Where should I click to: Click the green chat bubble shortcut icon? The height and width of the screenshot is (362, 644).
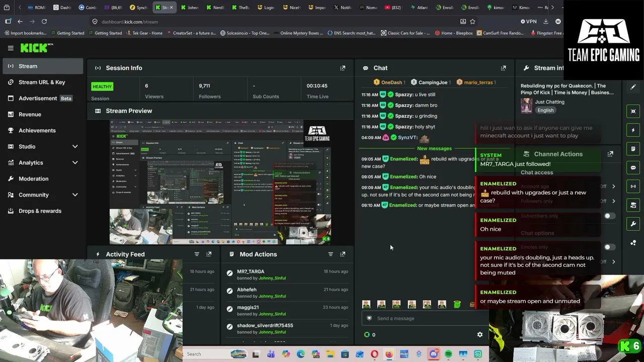coord(633,167)
